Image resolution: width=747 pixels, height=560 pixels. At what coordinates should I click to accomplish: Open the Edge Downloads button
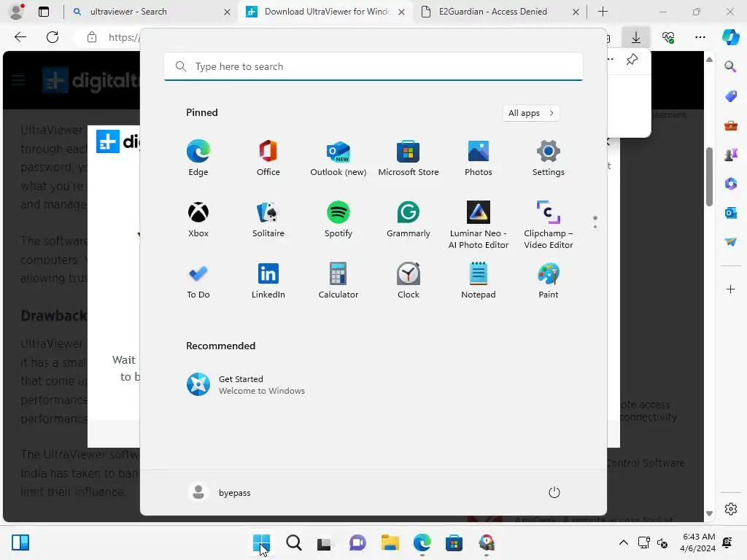click(x=636, y=37)
